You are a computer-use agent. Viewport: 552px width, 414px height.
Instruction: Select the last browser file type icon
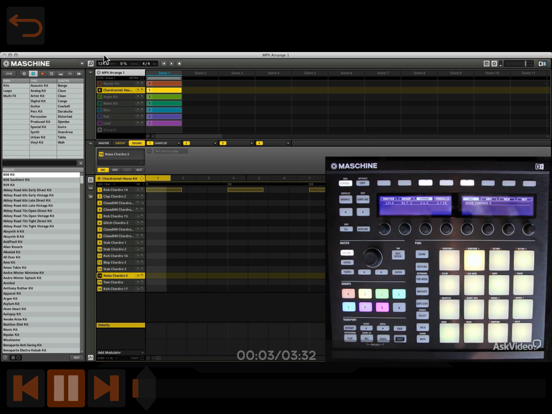(x=79, y=74)
